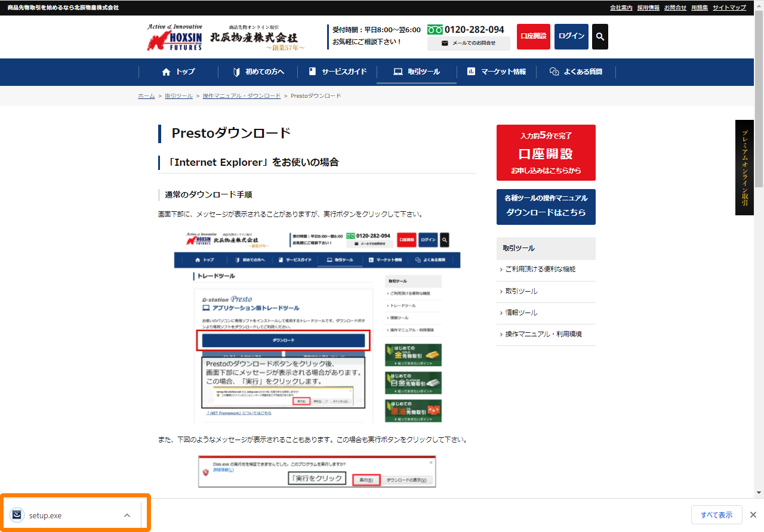Click the home icon in トップ menu
This screenshot has height=532, width=764.
tap(167, 72)
